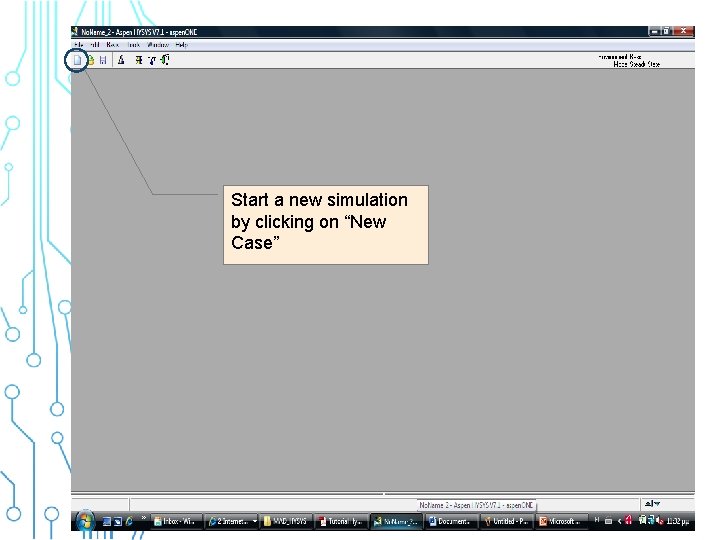Click the volume icon in system tray
The height and width of the screenshot is (540, 720).
coord(660,521)
